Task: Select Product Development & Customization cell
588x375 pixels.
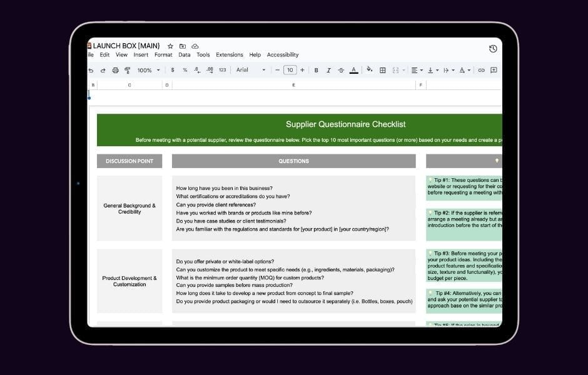Action: 129,281
